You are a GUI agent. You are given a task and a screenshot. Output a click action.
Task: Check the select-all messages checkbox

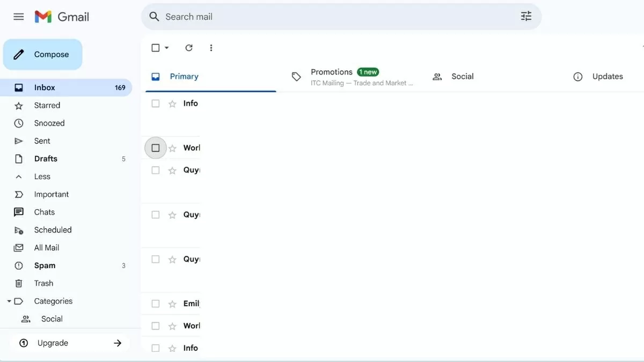point(155,47)
